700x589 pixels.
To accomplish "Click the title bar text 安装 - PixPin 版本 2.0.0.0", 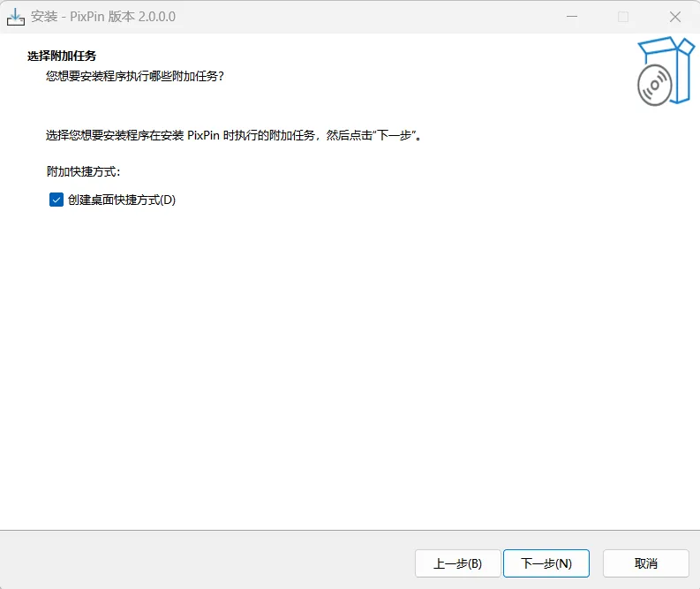I will [103, 17].
